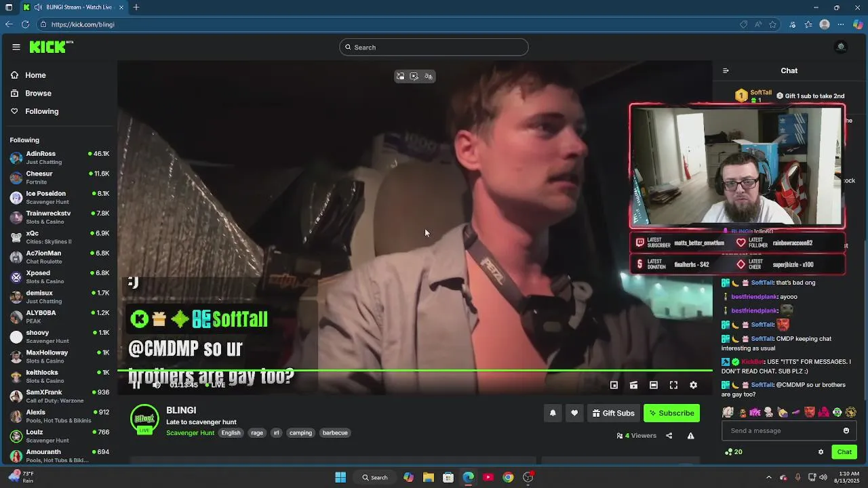
Task: Open Read aloud icon in address bar
Action: coord(758,24)
